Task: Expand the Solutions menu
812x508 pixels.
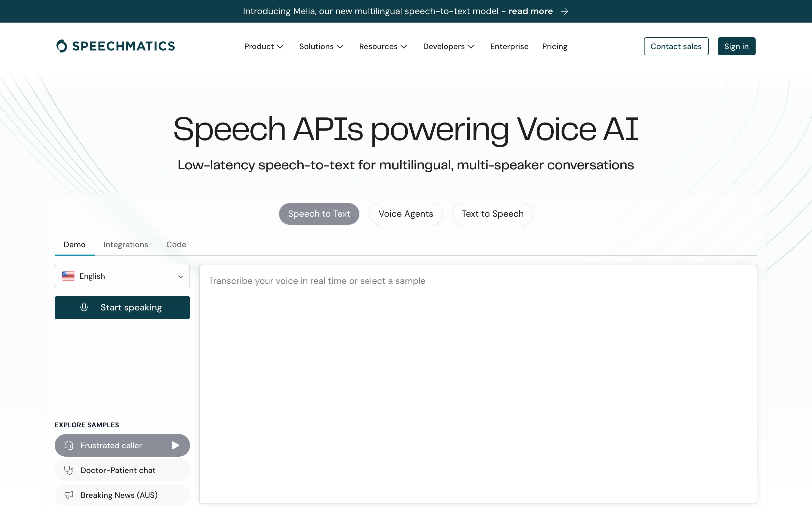Action: tap(321, 46)
